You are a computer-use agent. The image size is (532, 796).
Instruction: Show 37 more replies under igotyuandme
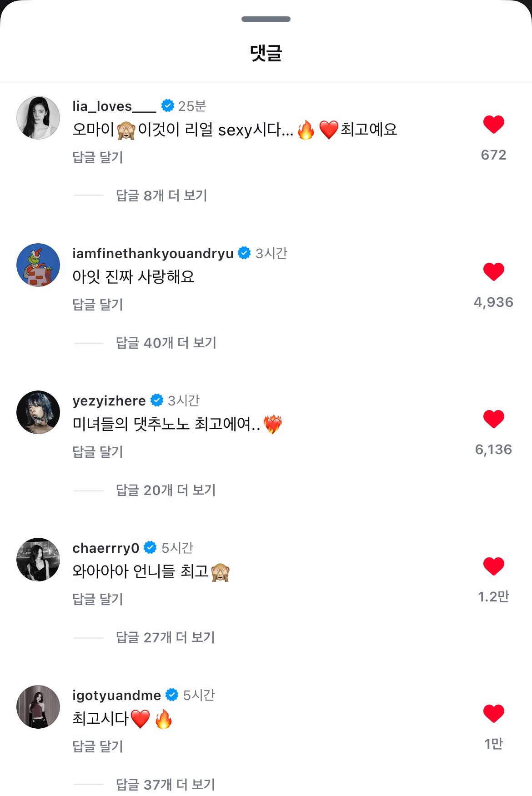pyautogui.click(x=165, y=785)
